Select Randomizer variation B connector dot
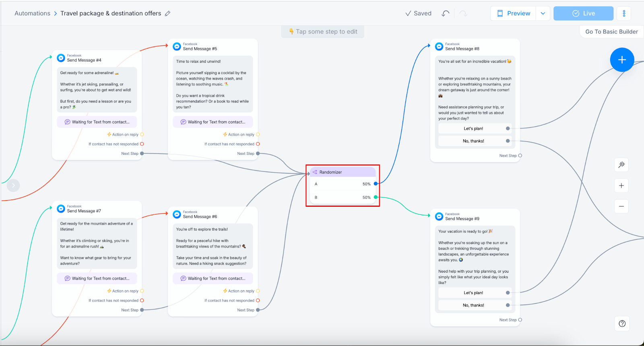 [376, 197]
